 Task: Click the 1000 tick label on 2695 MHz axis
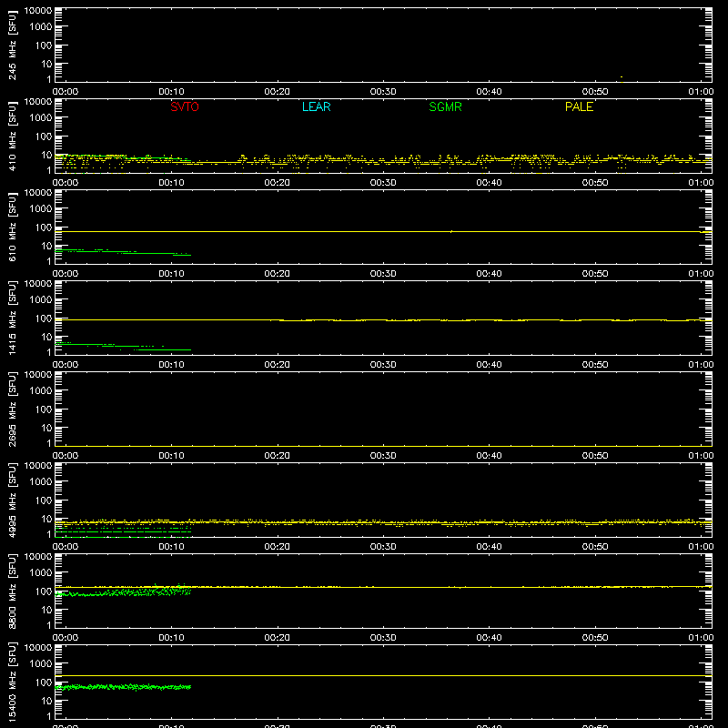click(41, 391)
